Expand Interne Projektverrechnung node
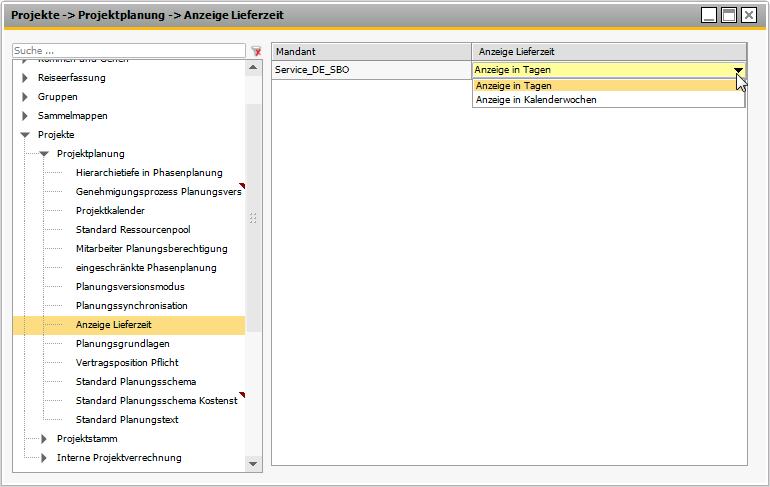770x487 pixels. point(44,458)
